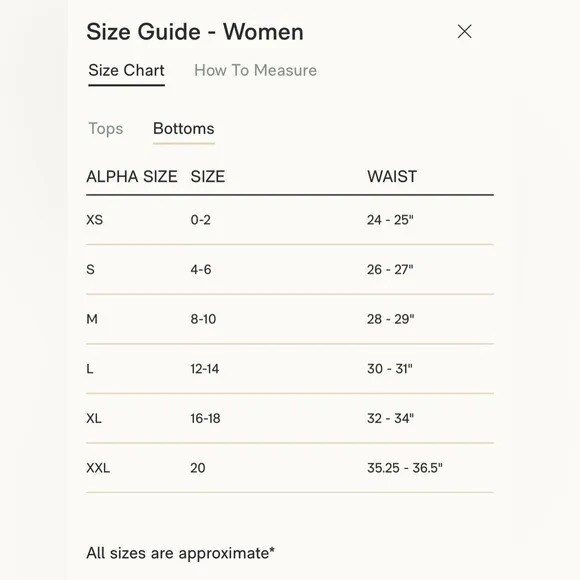This screenshot has width=580, height=580.
Task: Click the 8-10 numeric size cell
Action: (x=203, y=319)
